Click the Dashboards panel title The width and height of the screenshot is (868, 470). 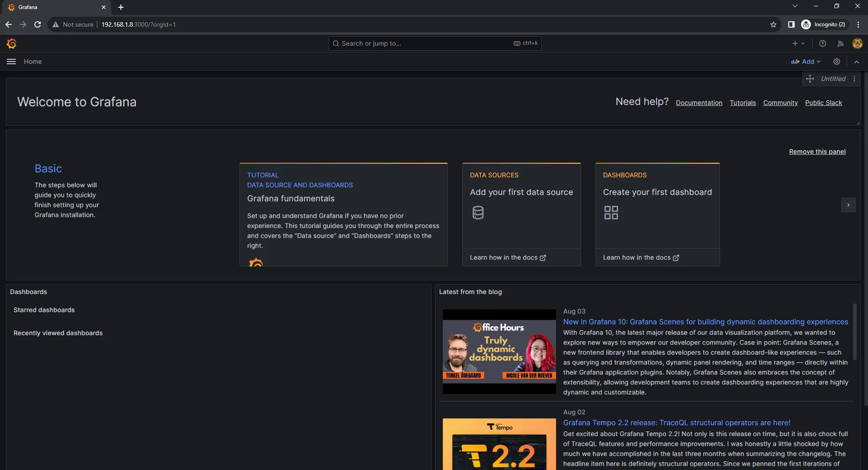click(29, 292)
